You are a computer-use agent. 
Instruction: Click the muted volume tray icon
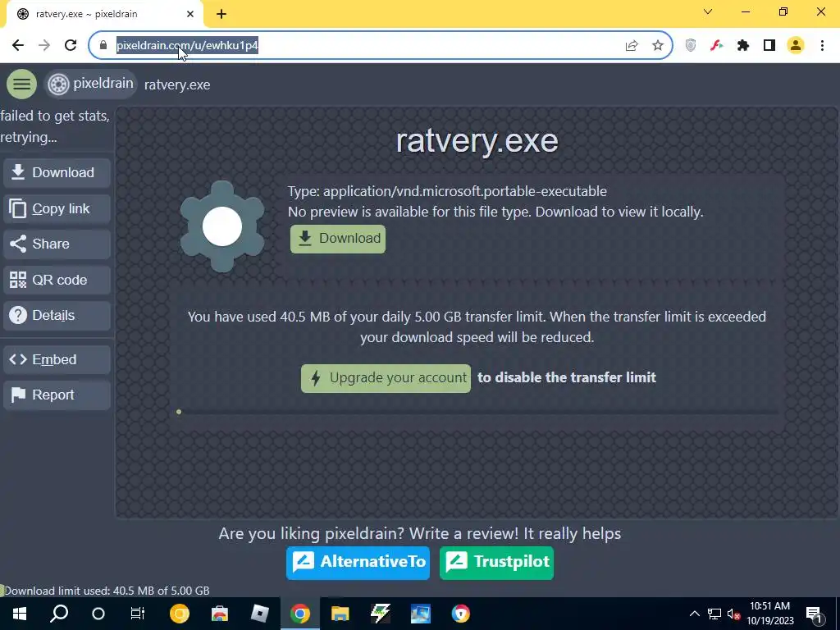click(734, 614)
